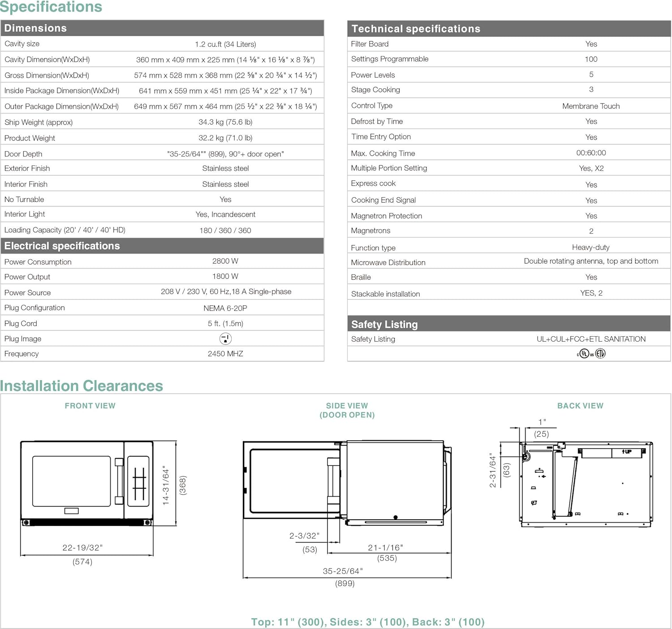Viewport: 672px width, 629px height.
Task: Click the Specifications page title
Action: (x=51, y=7)
